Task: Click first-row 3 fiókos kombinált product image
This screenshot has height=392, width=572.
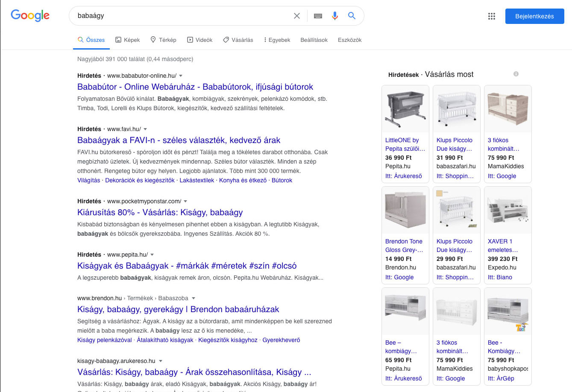Action: (x=508, y=109)
